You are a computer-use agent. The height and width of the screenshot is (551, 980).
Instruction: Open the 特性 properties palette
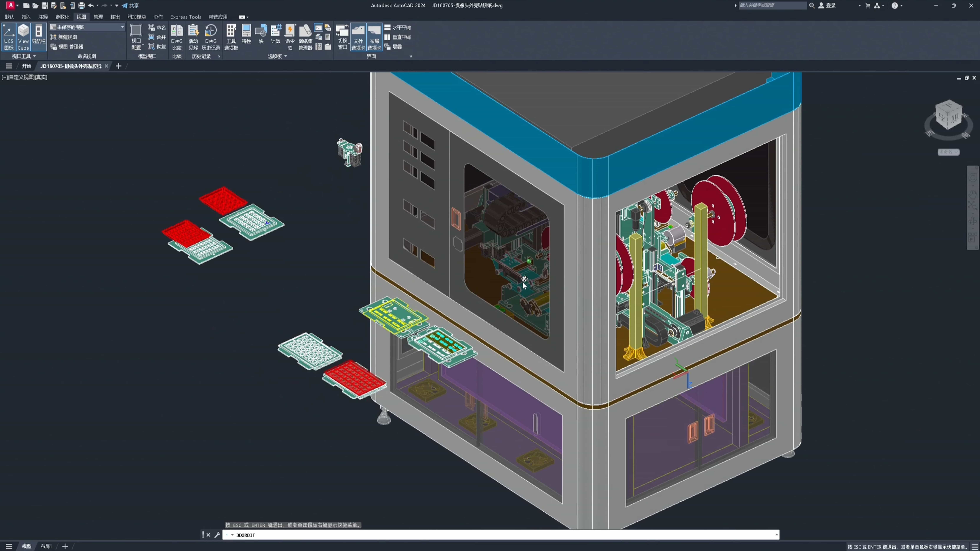click(246, 34)
